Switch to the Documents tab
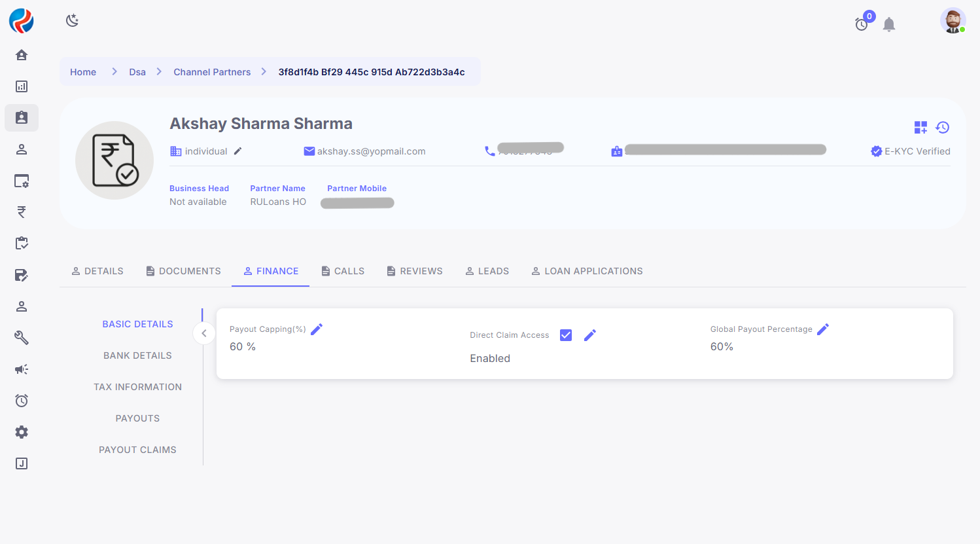This screenshot has width=980, height=544. tap(183, 271)
